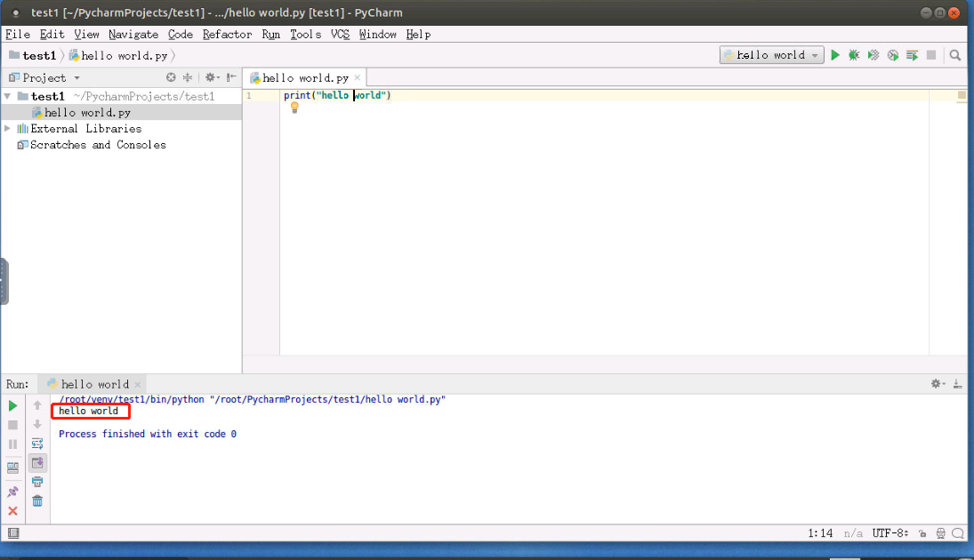Click the yellow lightbulb intention icon in the editor
This screenshot has width=974, height=560.
click(x=294, y=108)
